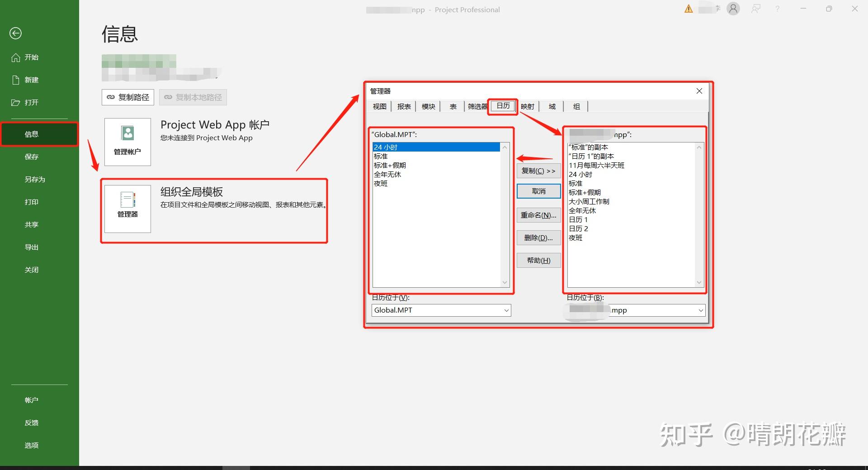Screen dimensions: 868x470
Task: Click the help question mark icon
Action: coord(778,9)
